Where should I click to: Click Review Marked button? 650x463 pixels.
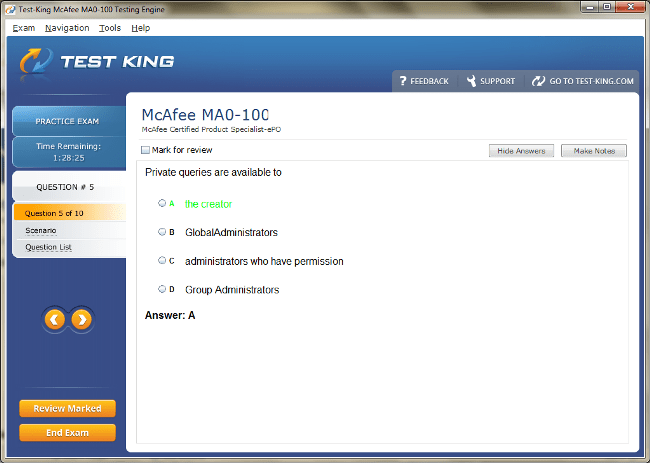click(67, 408)
